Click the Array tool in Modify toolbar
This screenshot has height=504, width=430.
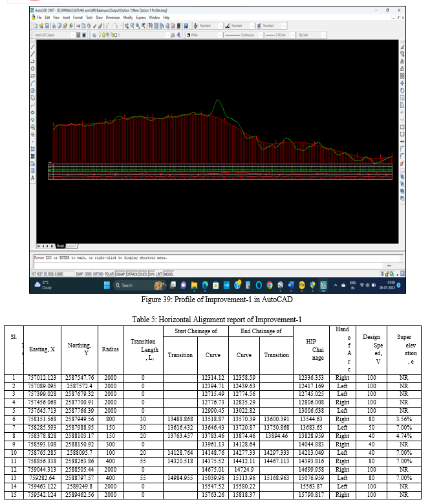pyautogui.click(x=402, y=76)
